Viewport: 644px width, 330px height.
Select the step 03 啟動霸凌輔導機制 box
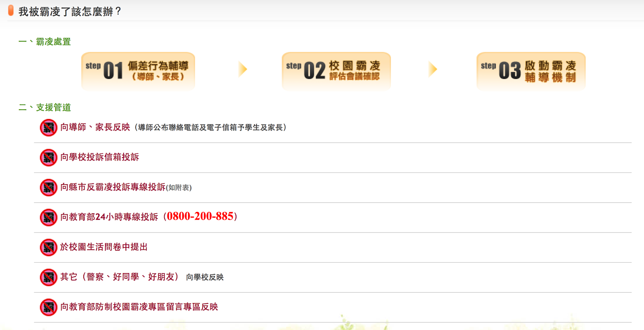pos(531,71)
